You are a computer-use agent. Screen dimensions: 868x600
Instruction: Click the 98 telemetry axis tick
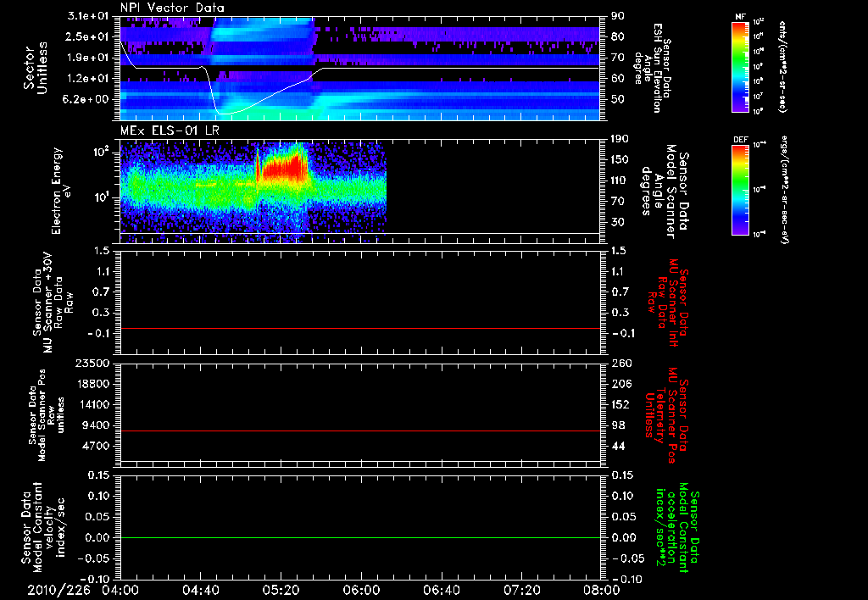(x=618, y=425)
